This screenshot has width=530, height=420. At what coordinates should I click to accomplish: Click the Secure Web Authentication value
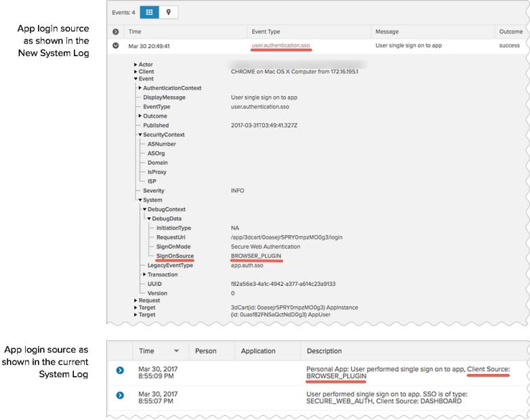click(265, 247)
